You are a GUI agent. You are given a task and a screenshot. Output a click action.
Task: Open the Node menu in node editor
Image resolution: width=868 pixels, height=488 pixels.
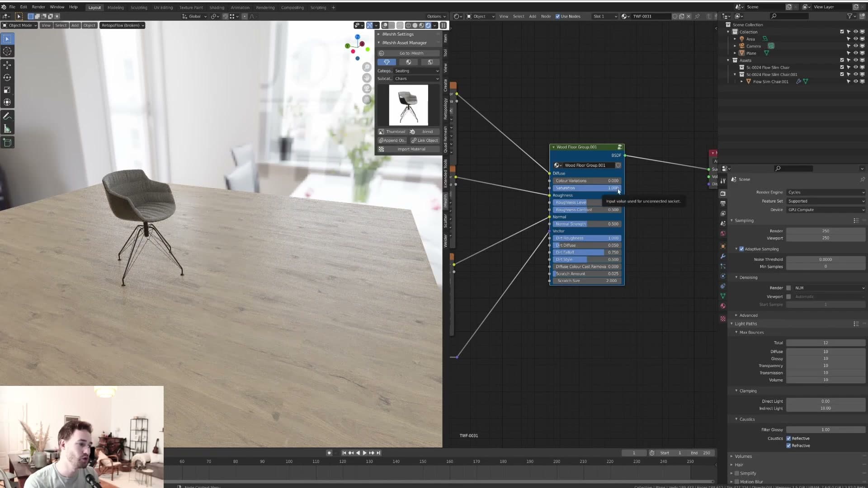point(546,16)
